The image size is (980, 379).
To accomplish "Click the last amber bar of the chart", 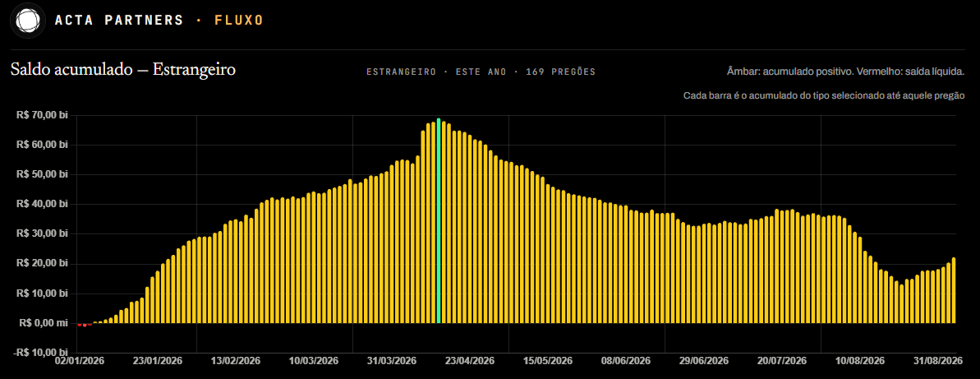I will tap(954, 290).
